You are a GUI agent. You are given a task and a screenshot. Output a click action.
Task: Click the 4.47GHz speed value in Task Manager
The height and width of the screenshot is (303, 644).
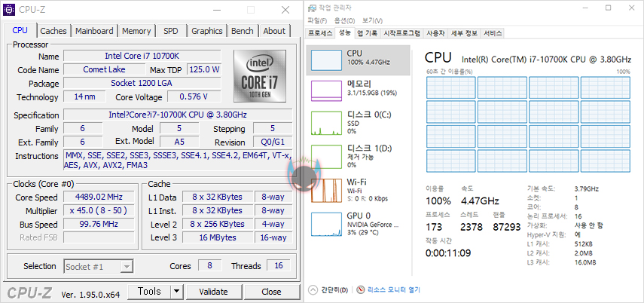[480, 201]
